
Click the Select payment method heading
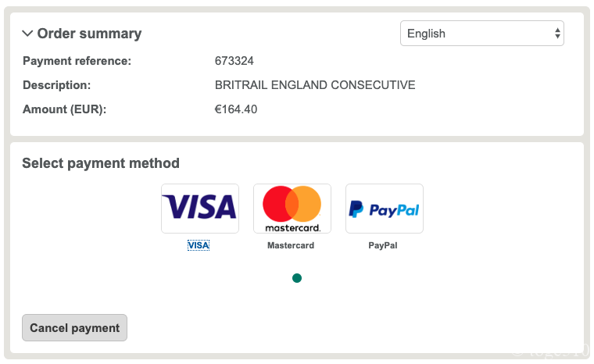(x=101, y=163)
